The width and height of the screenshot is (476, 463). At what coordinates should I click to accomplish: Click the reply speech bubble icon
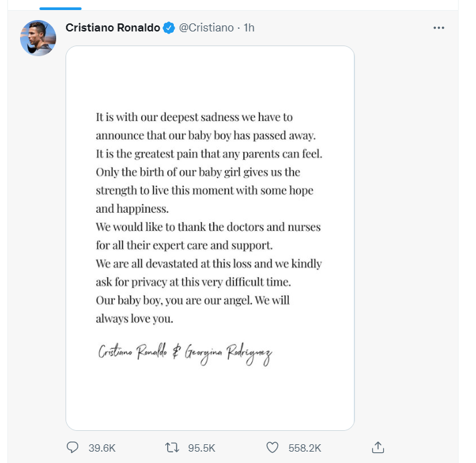click(x=74, y=447)
